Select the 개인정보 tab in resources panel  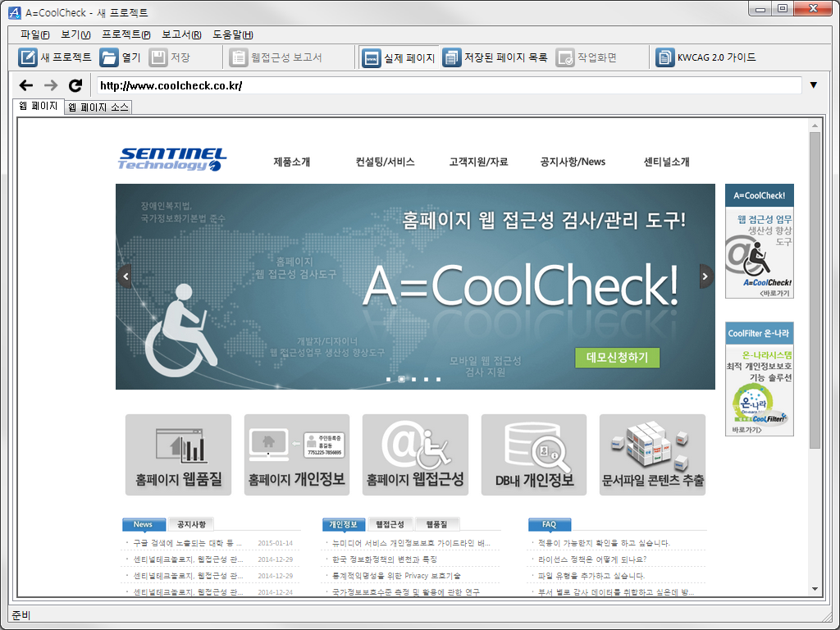point(344,524)
